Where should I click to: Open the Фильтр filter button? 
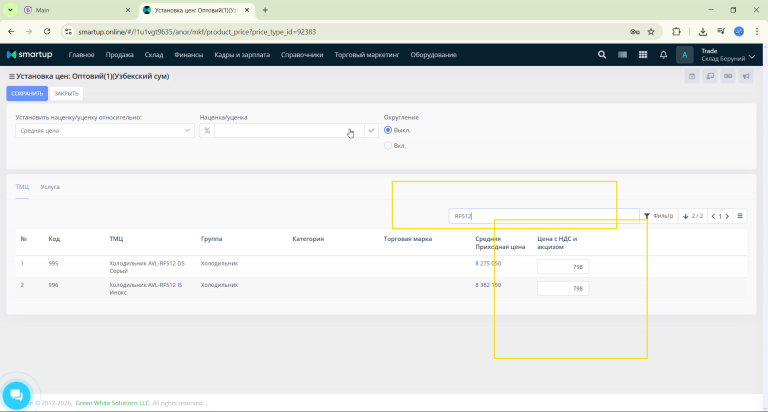(659, 216)
